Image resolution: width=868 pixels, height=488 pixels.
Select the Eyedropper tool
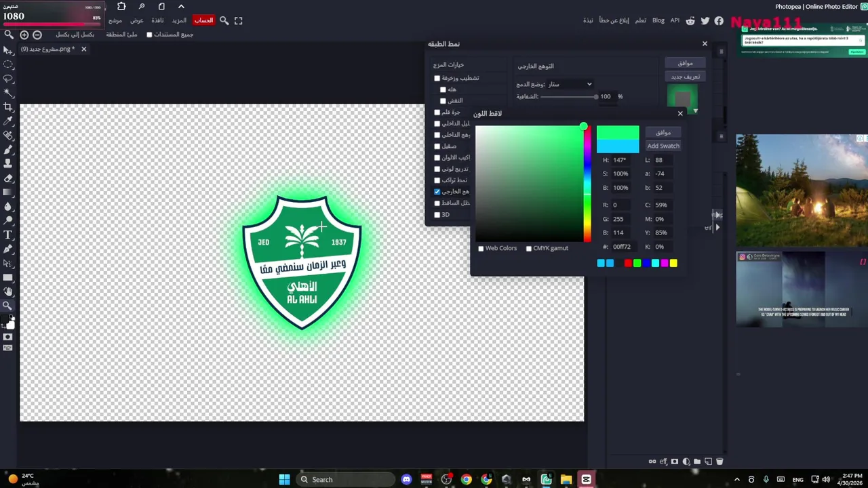[x=8, y=121]
